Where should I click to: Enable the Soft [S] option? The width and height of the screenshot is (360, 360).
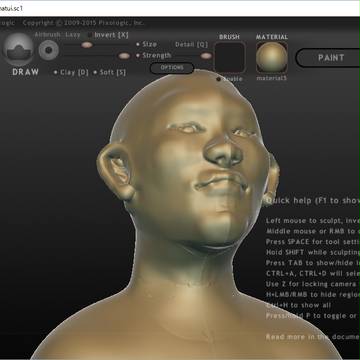110,72
